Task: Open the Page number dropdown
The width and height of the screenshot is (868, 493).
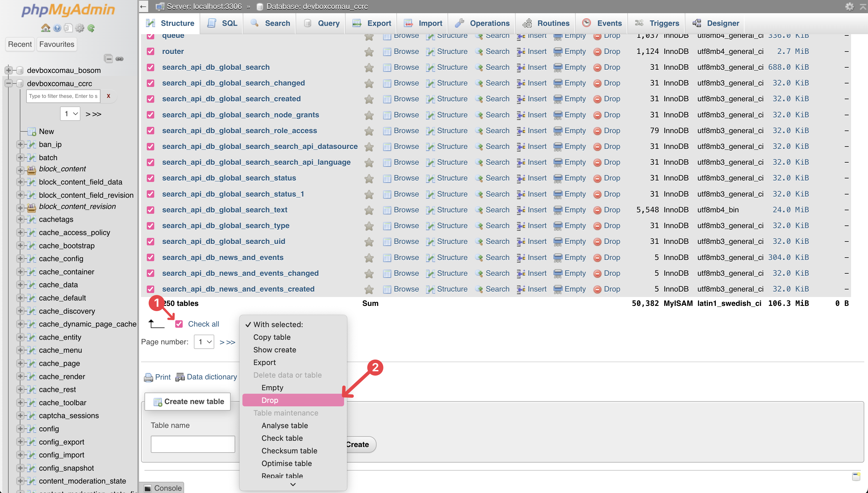Action: pos(204,342)
